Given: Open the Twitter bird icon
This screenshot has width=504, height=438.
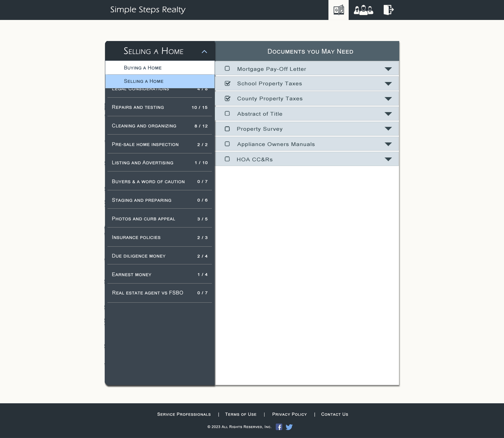Looking at the screenshot, I should [289, 427].
